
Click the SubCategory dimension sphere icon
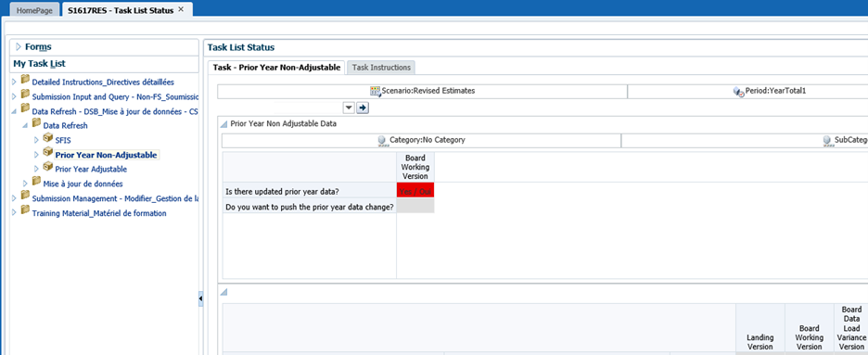(x=827, y=141)
